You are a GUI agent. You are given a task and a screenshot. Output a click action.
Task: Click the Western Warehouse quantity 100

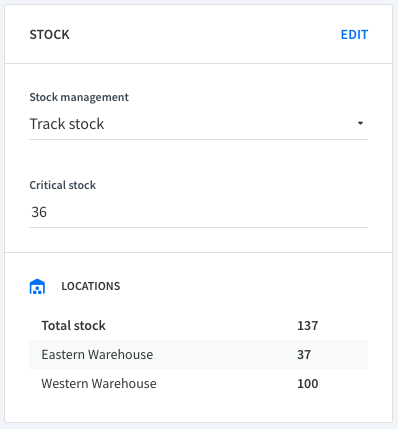coord(307,384)
